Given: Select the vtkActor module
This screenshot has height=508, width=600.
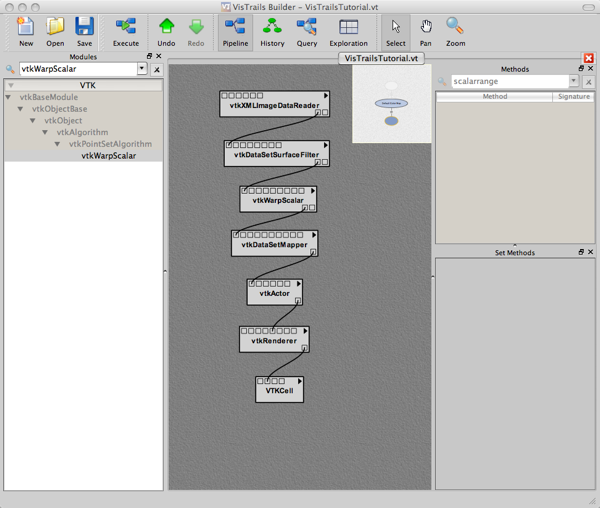Looking at the screenshot, I should 274,292.
